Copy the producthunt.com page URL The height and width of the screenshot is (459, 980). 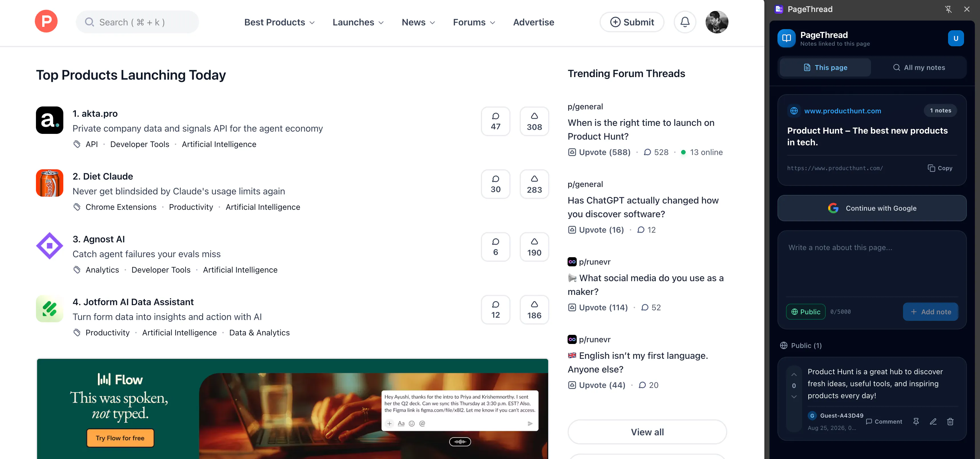click(940, 168)
